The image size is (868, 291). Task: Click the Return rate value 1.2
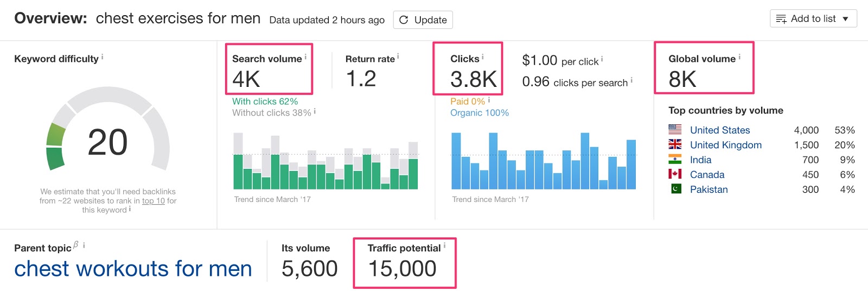click(361, 79)
